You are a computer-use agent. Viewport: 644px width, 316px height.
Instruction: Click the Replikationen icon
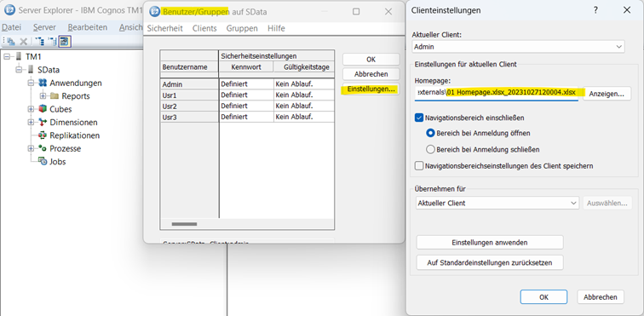[43, 135]
